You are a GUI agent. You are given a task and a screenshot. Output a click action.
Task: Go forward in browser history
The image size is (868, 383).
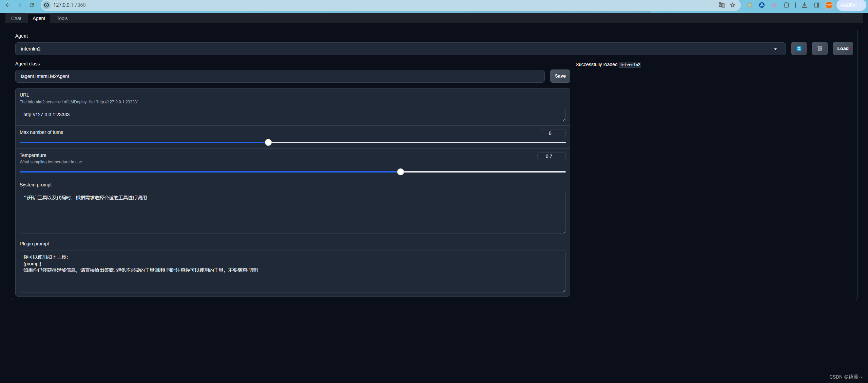tap(20, 5)
